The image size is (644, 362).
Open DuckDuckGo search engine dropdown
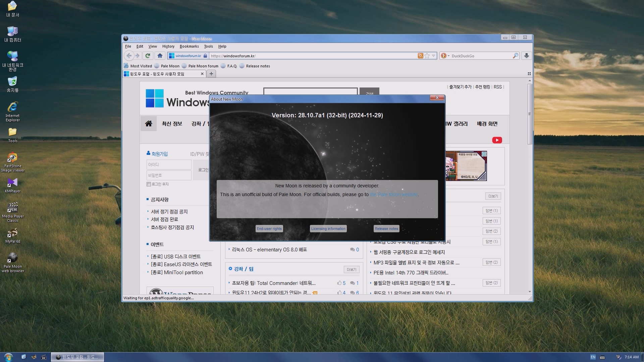pyautogui.click(x=445, y=56)
